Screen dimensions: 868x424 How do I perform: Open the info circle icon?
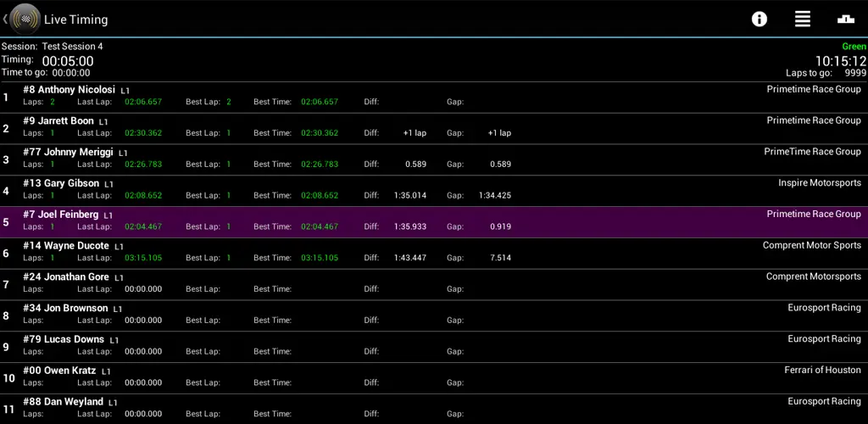(x=759, y=20)
